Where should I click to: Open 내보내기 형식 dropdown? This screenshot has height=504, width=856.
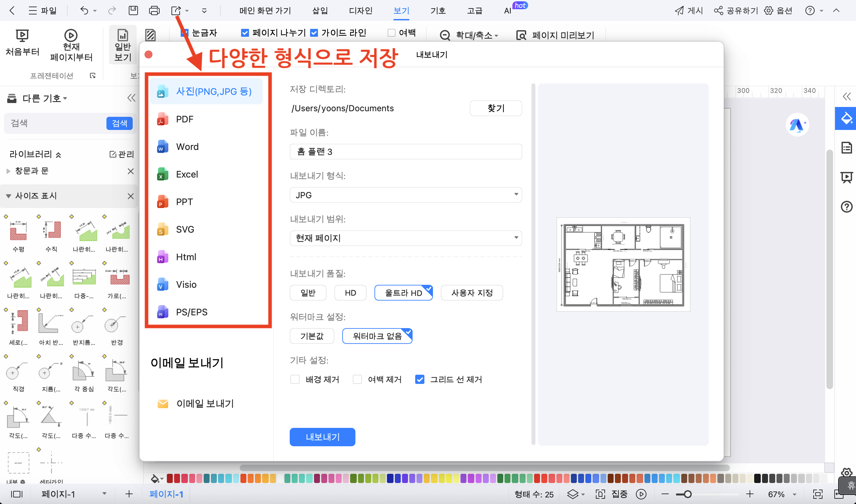coord(405,194)
